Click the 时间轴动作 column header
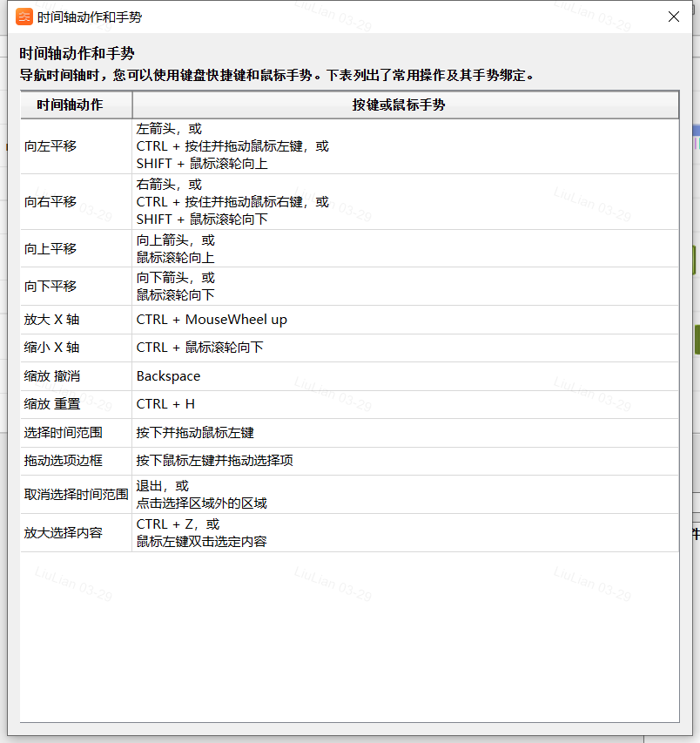This screenshot has height=743, width=700. pyautogui.click(x=77, y=105)
